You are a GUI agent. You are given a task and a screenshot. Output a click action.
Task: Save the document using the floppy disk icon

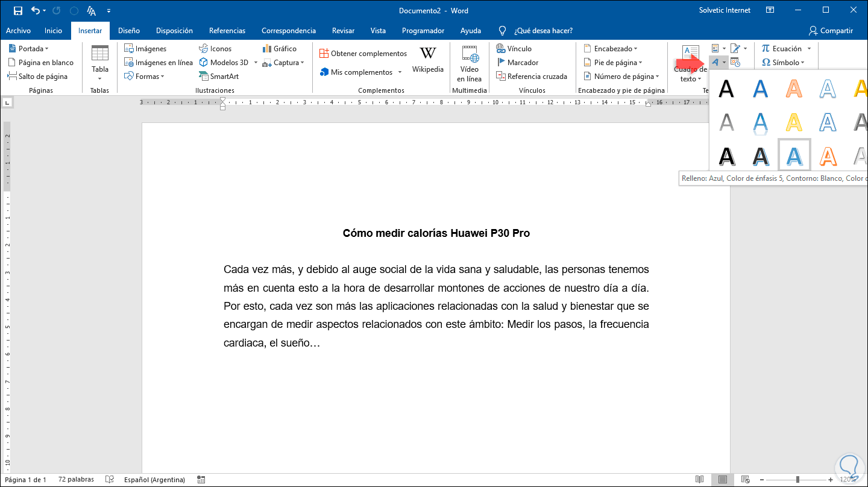pos(17,11)
